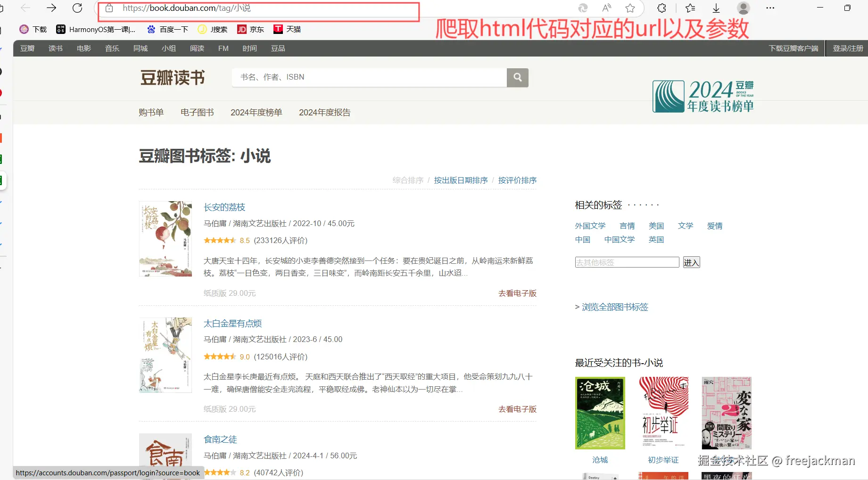Image resolution: width=868 pixels, height=480 pixels.
Task: Open the 2024年度报告 tab
Action: [x=324, y=113]
